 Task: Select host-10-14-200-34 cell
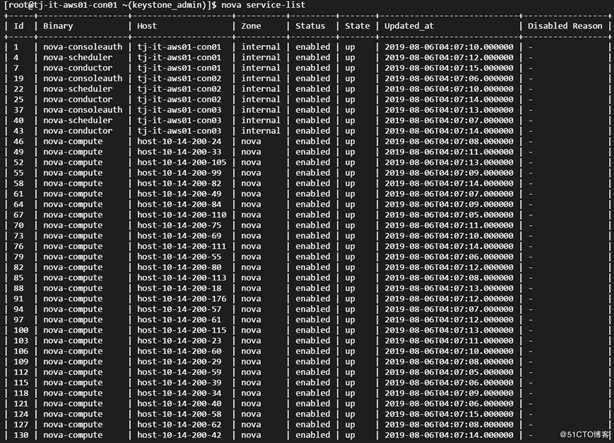click(x=179, y=393)
